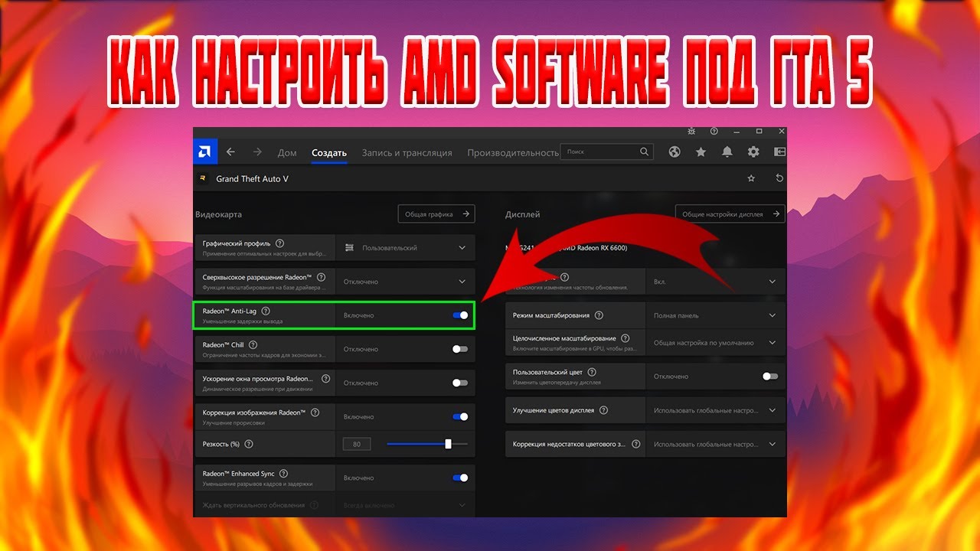The width and height of the screenshot is (980, 551).
Task: Show help for Radeon Enhanced Sync
Action: (283, 473)
